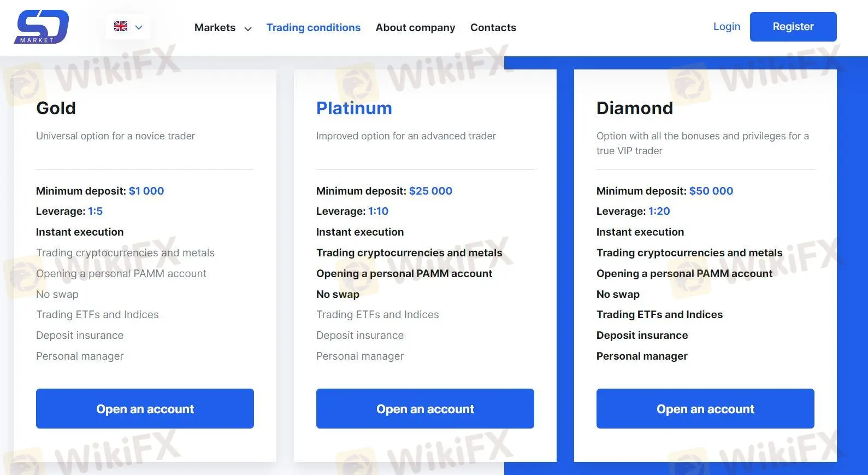Click the Register button
The height and width of the screenshot is (475, 868).
point(793,26)
